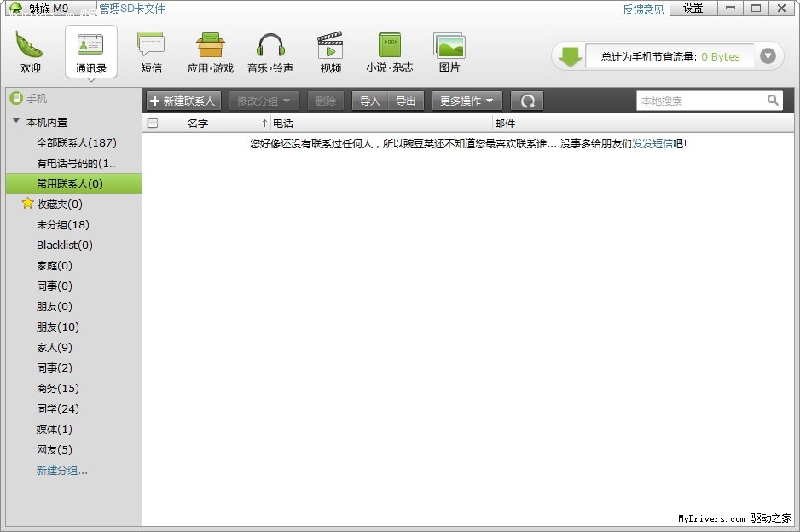
Task: Click the 新建分组... link
Action: 61,471
